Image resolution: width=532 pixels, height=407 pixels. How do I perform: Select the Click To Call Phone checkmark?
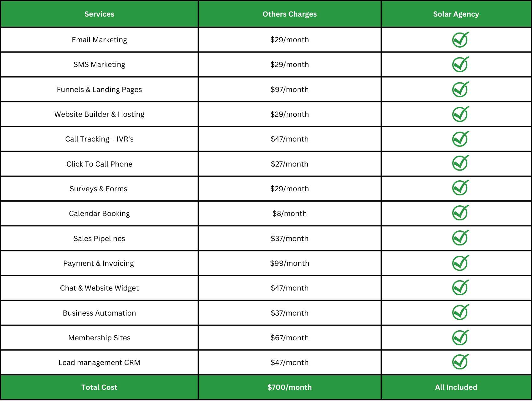pyautogui.click(x=460, y=163)
